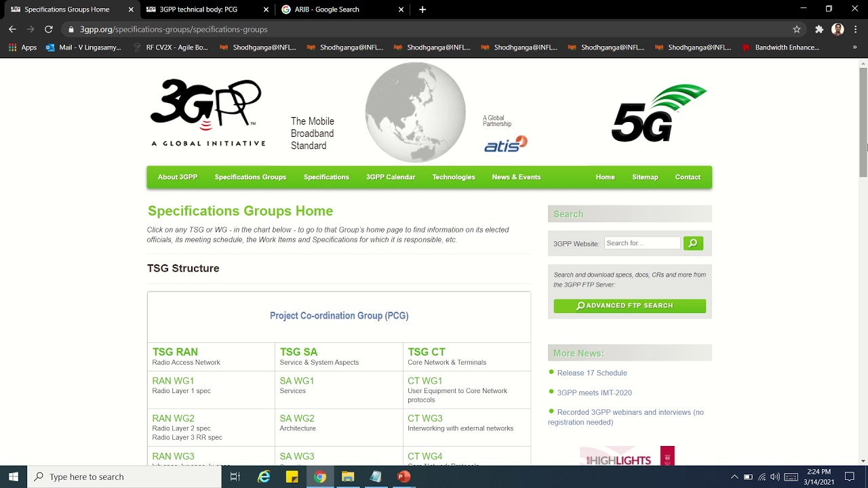Viewport: 868px width, 488px height.
Task: Close the ARIB - Google Search tab
Action: pos(401,9)
